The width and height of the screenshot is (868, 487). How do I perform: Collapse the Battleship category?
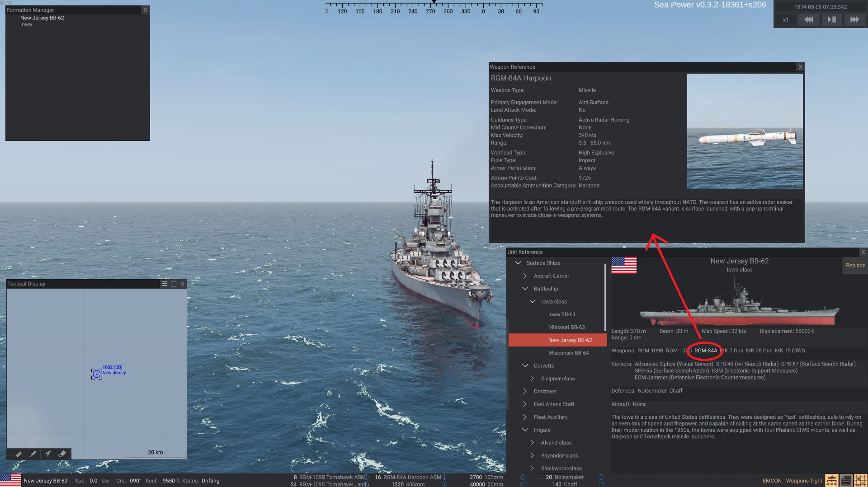coord(525,289)
